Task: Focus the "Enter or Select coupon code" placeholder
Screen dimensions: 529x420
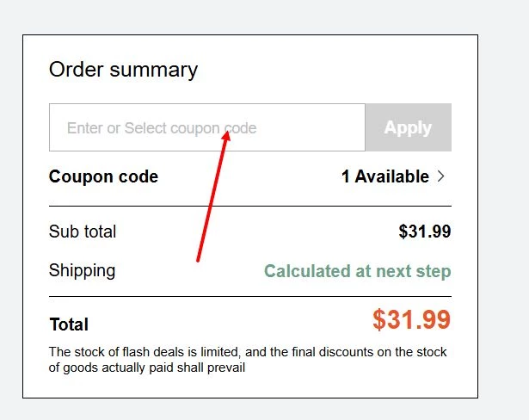Action: coord(162,128)
